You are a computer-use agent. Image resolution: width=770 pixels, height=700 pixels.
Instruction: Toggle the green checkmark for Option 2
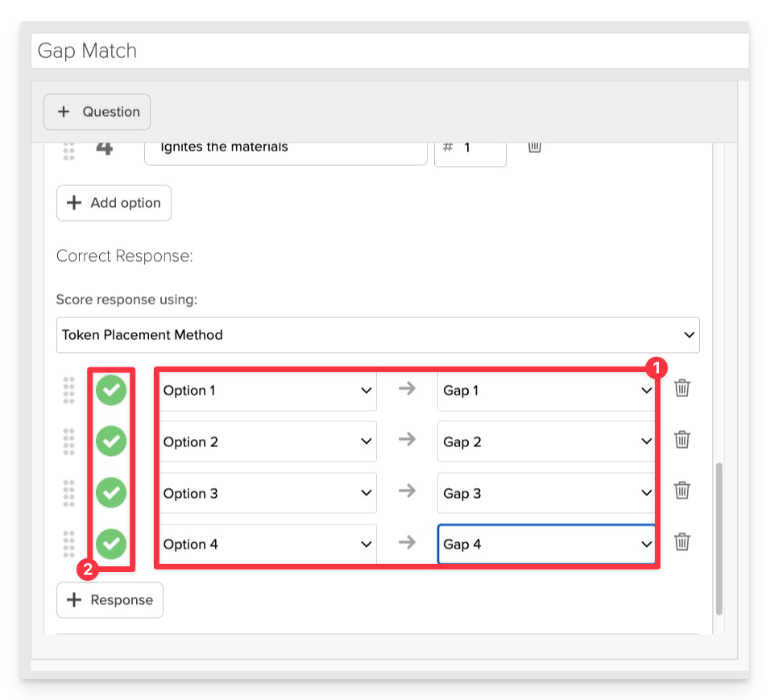click(x=111, y=441)
